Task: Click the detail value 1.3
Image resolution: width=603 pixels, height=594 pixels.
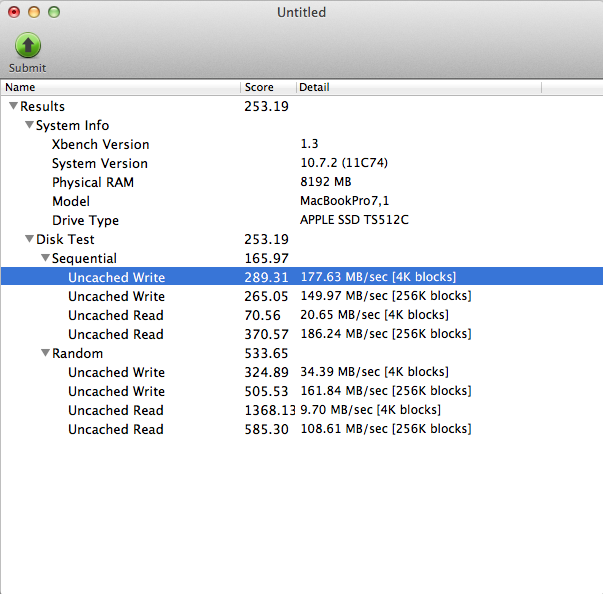Action: tap(309, 144)
